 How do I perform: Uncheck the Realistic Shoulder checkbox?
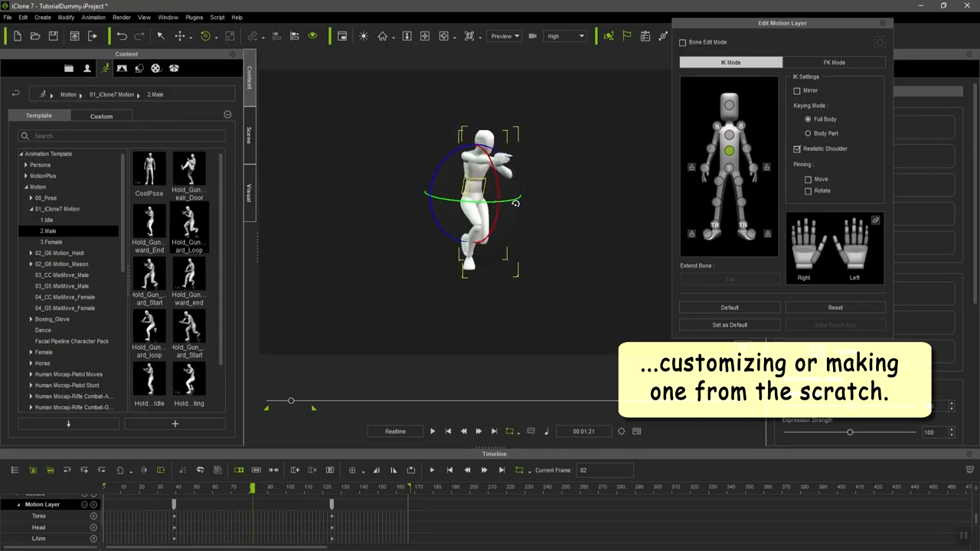click(797, 148)
